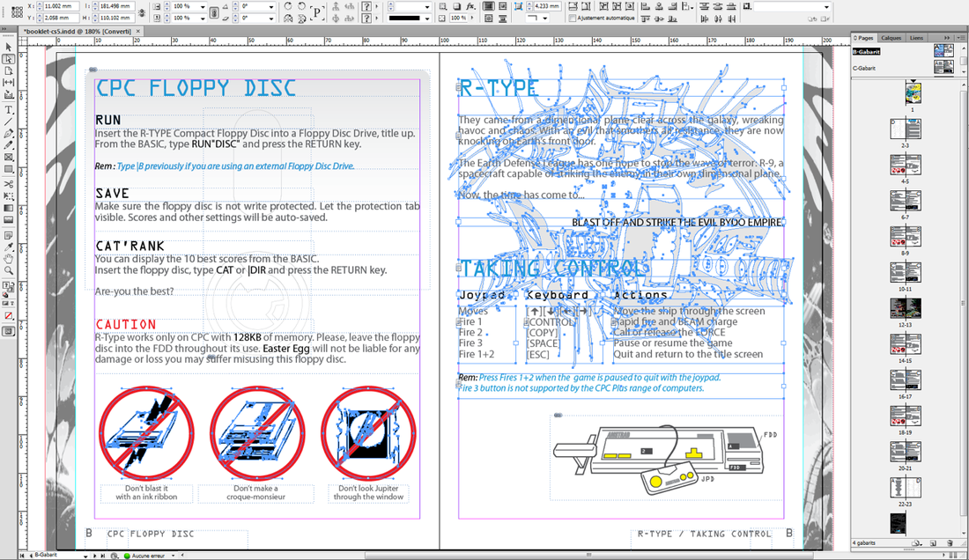This screenshot has height=560, width=969.
Task: Select the Direct Selection tool
Action: (x=9, y=59)
